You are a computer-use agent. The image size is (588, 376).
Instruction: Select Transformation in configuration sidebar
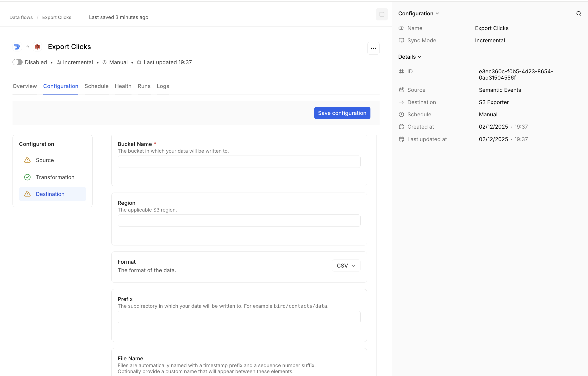click(55, 177)
